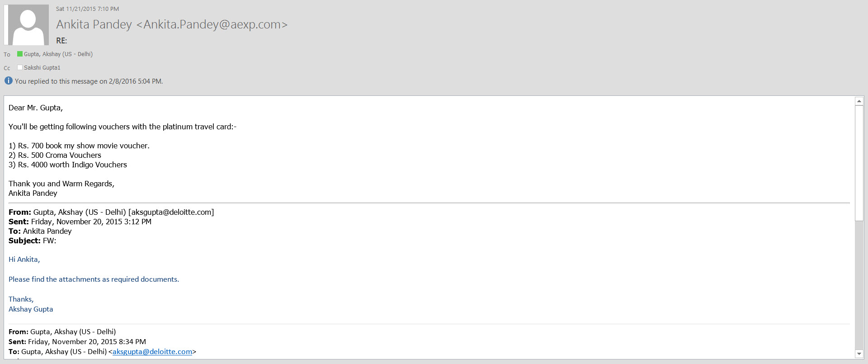
Task: Click the blue info icon beside the replied notice
Action: [x=8, y=81]
